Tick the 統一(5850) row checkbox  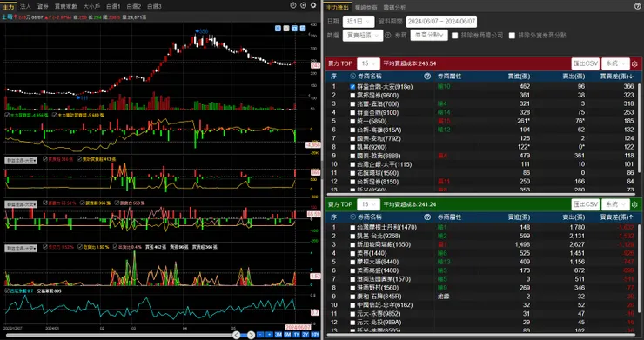click(x=352, y=121)
